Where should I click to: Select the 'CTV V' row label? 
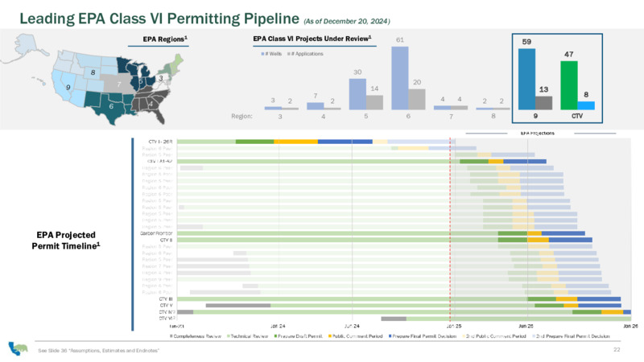pyautogui.click(x=167, y=306)
